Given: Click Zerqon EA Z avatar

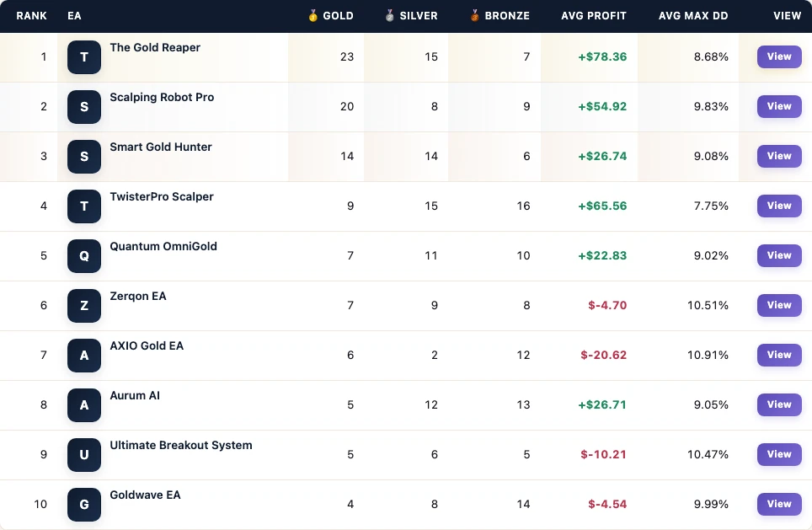Looking at the screenshot, I should pyautogui.click(x=84, y=306).
